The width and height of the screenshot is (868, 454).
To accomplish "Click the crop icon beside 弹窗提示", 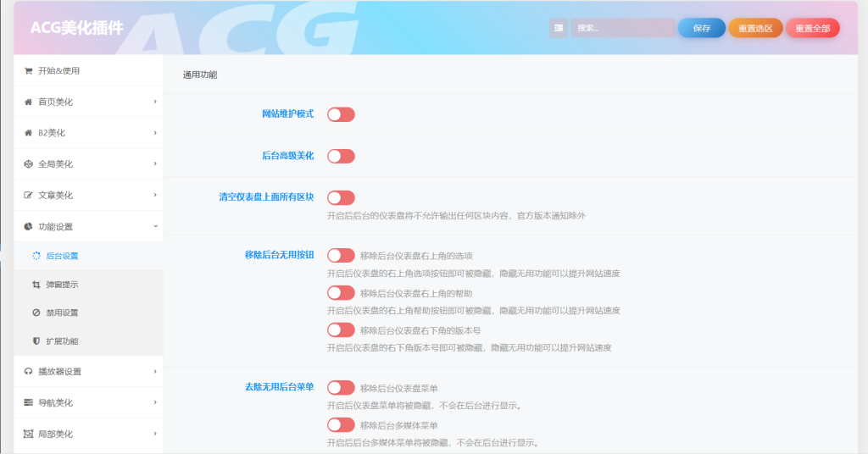I will click(36, 285).
